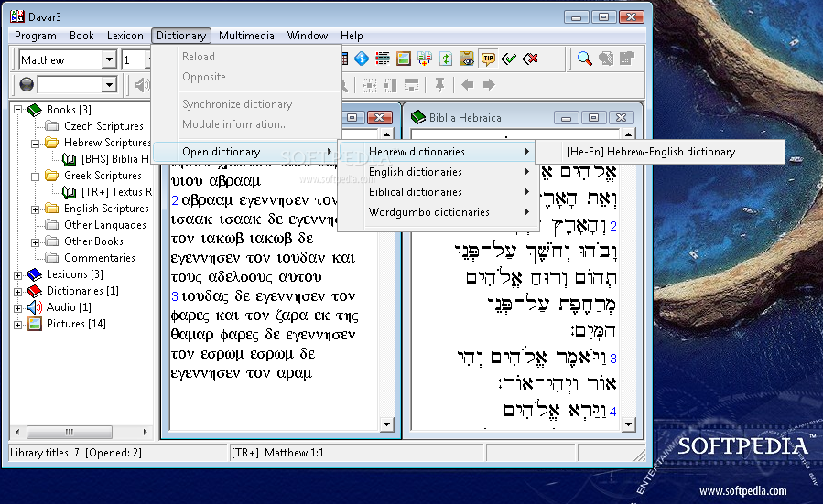Click the grayed center-arrows layout icon

tap(370, 85)
